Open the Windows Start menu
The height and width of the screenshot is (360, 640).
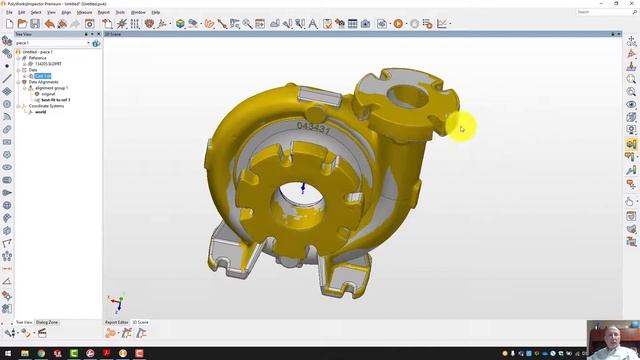[8, 353]
